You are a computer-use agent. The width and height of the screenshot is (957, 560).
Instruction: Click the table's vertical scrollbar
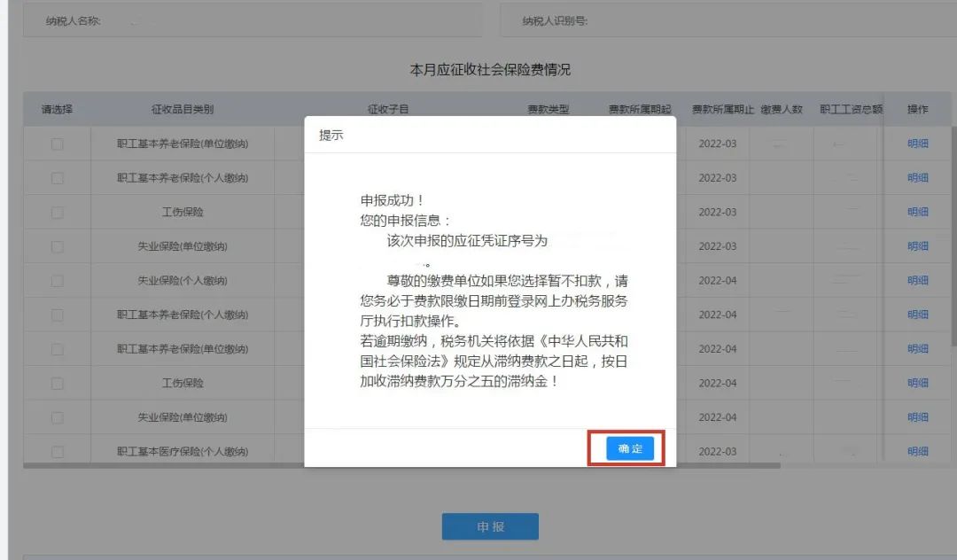(954, 237)
